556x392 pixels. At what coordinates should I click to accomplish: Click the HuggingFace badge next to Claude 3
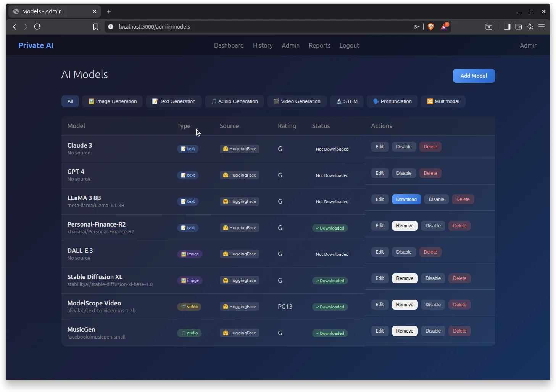(x=239, y=149)
